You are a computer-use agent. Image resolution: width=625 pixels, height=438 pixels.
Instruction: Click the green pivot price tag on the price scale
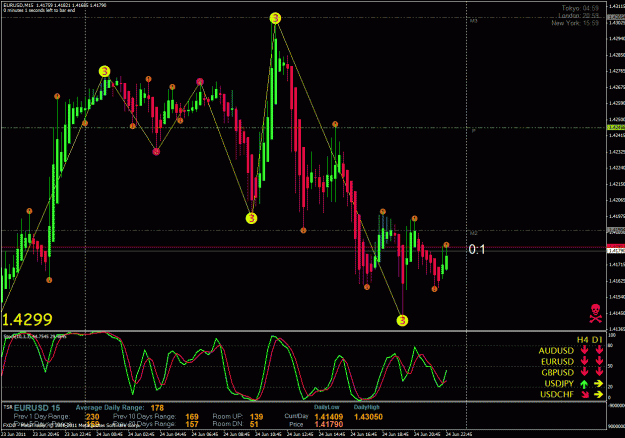(615, 128)
